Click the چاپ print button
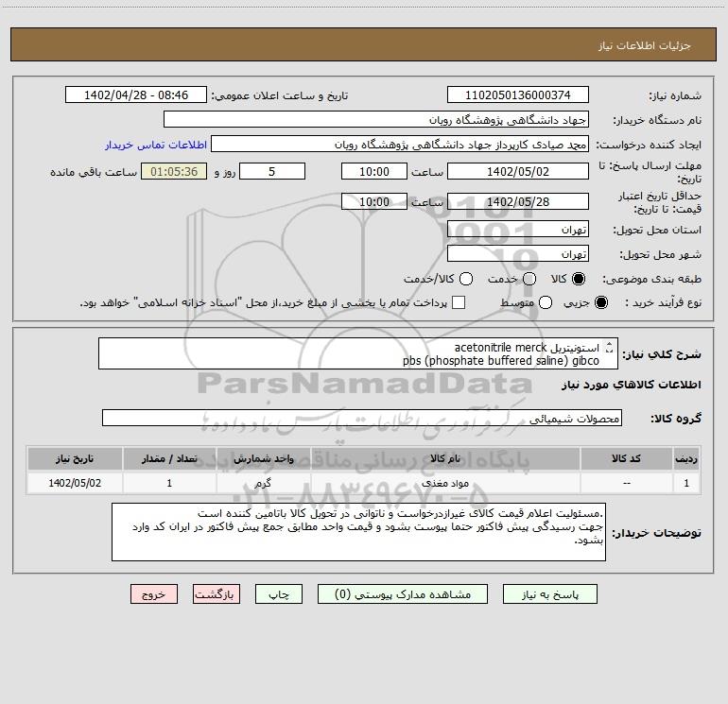 [x=279, y=594]
